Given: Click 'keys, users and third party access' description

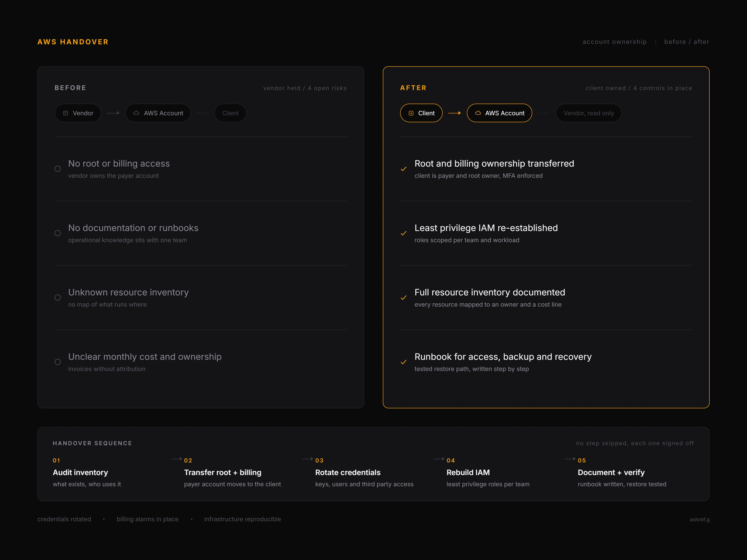Looking at the screenshot, I should 364,484.
